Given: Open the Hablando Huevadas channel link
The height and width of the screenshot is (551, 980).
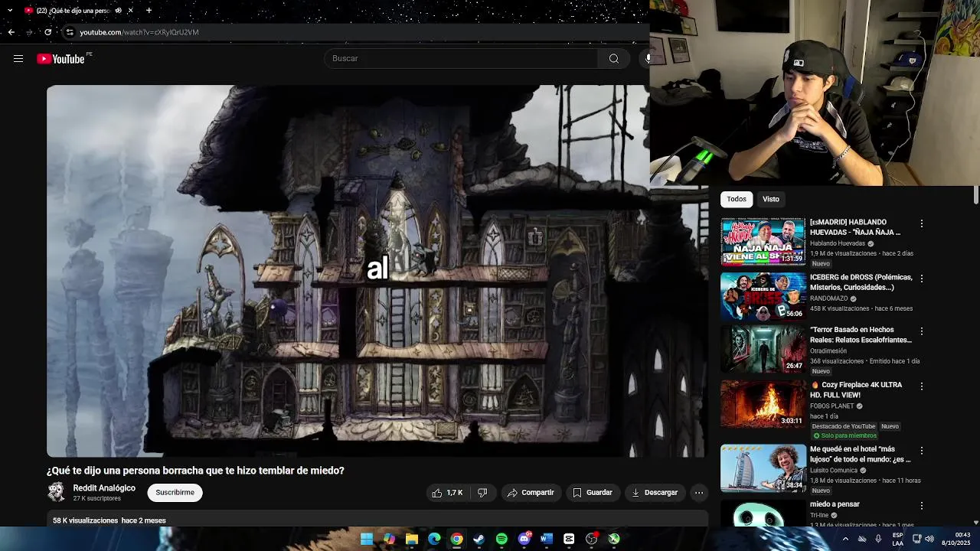Looking at the screenshot, I should [838, 243].
